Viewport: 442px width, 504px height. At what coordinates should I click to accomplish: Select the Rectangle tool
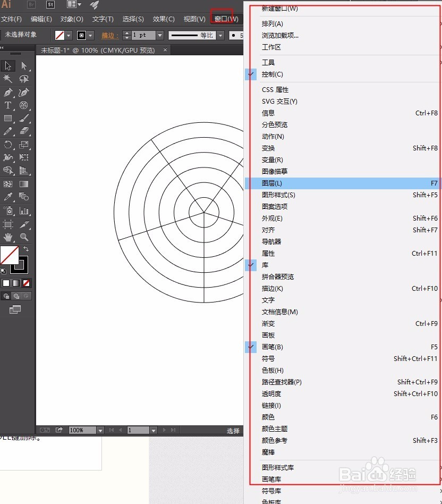(x=8, y=118)
